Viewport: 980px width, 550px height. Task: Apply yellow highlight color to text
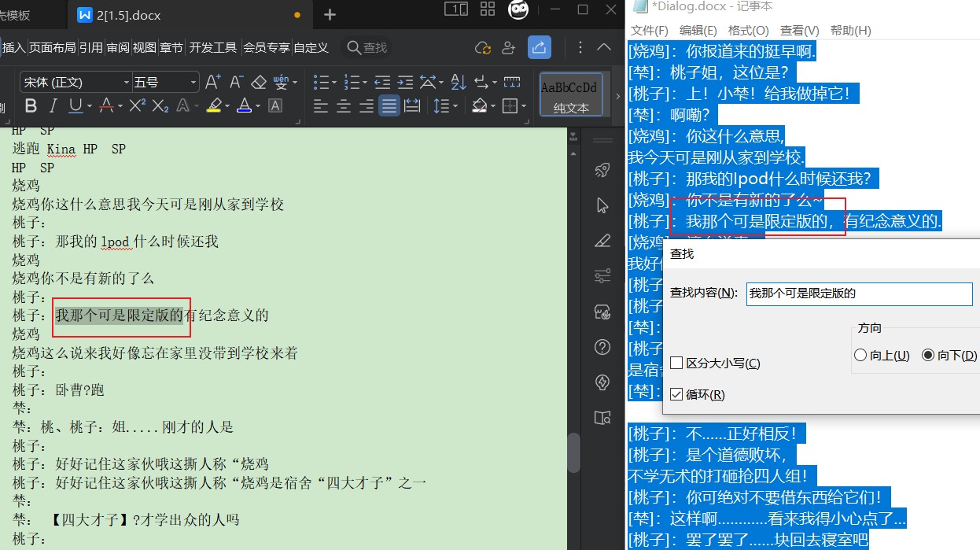click(213, 105)
